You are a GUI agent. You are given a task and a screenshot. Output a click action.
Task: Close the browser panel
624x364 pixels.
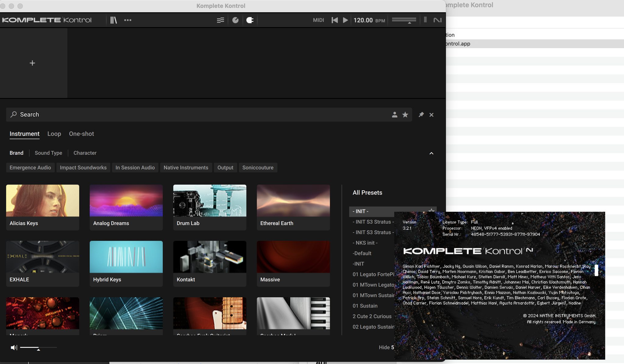[431, 115]
